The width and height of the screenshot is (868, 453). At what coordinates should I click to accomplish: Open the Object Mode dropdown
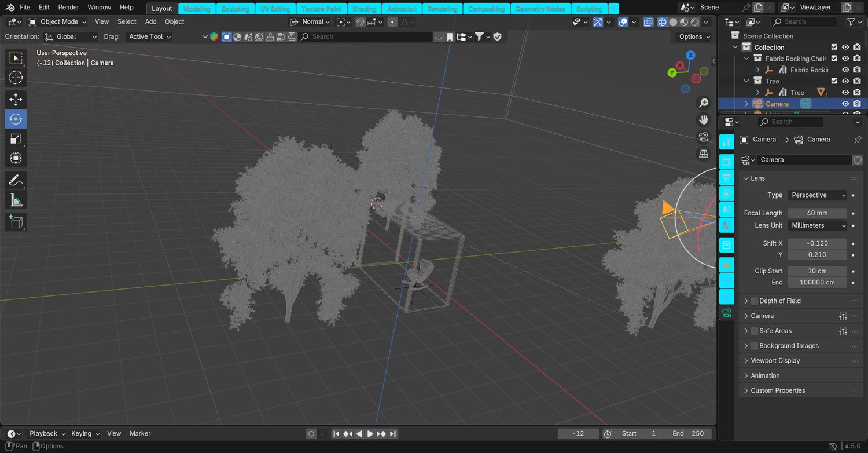[57, 22]
